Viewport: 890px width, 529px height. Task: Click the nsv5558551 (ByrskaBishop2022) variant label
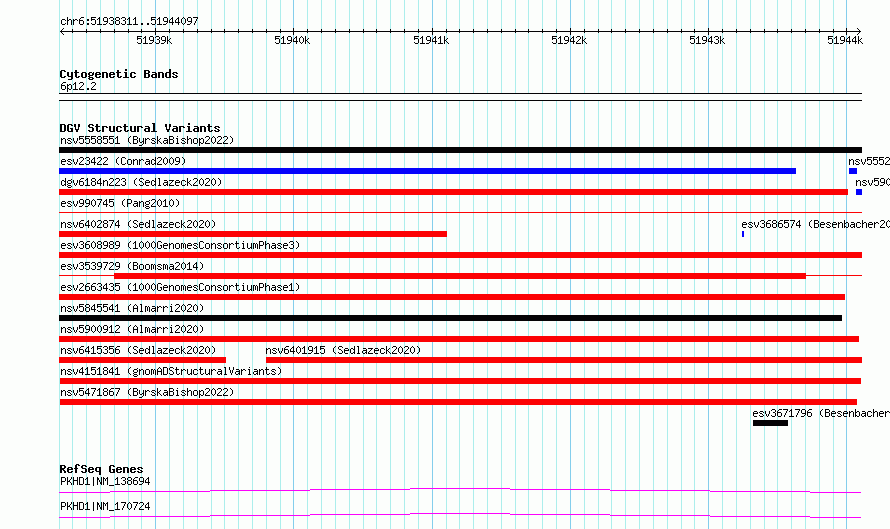pos(147,140)
